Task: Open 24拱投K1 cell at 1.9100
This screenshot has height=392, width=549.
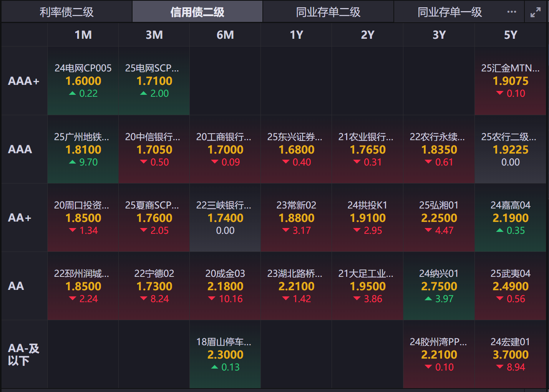Action: [x=367, y=218]
